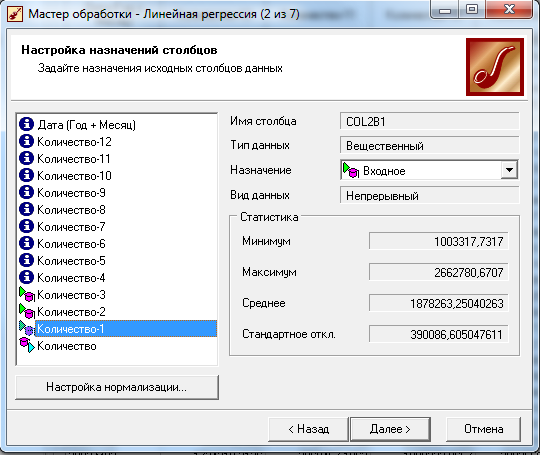The image size is (540, 455).
Task: Select the Количество-10 column
Action: 74,176
